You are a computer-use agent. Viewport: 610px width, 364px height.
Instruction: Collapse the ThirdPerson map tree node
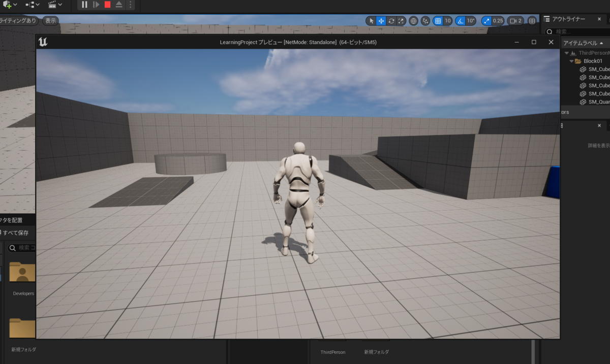point(566,53)
